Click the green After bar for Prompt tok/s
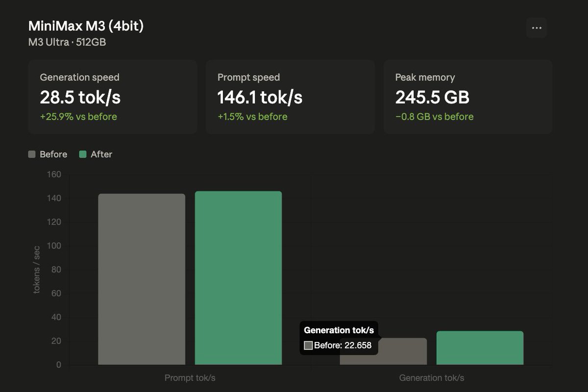This screenshot has height=392, width=588. coord(238,278)
